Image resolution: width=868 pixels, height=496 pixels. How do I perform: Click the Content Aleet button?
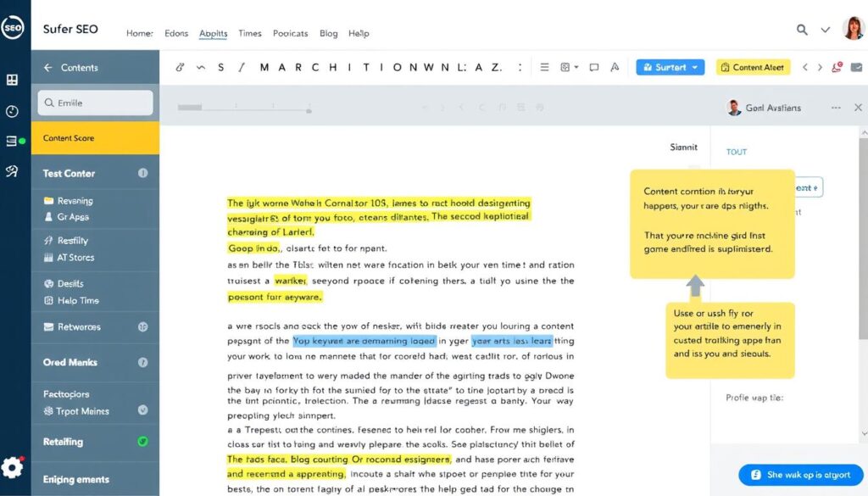pos(753,65)
